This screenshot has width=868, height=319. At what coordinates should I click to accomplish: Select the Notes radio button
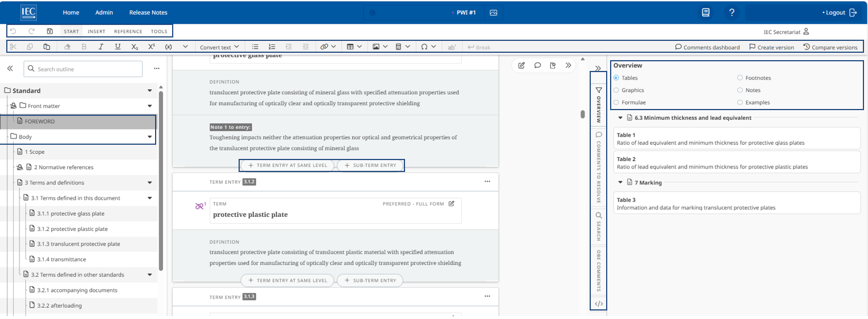(x=740, y=90)
